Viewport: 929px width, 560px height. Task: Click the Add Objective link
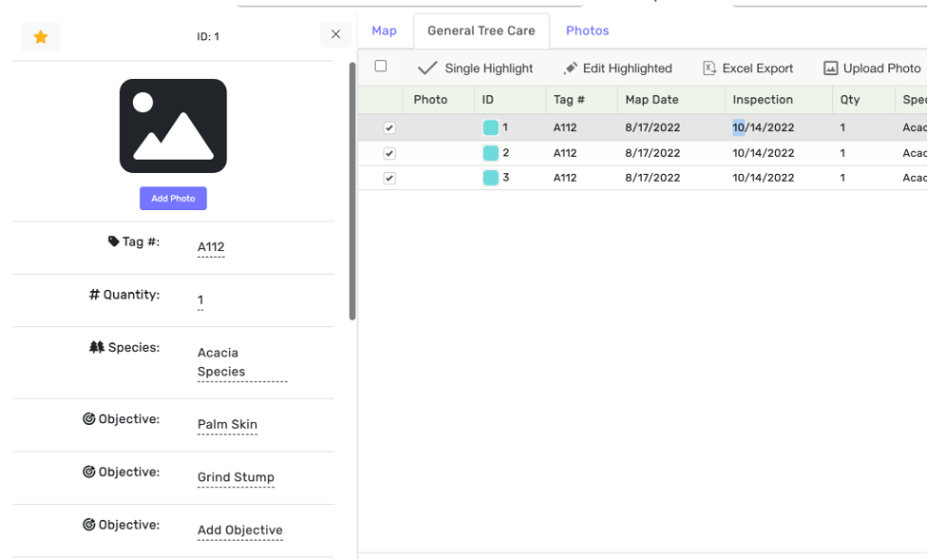click(240, 530)
